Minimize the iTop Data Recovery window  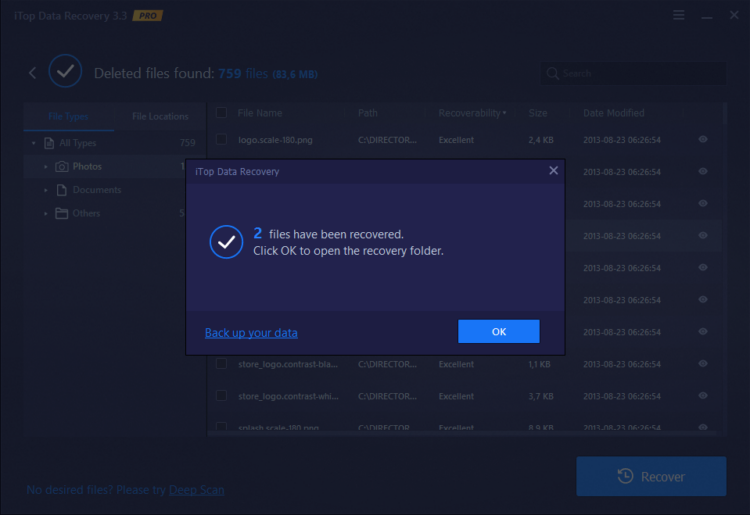706,16
